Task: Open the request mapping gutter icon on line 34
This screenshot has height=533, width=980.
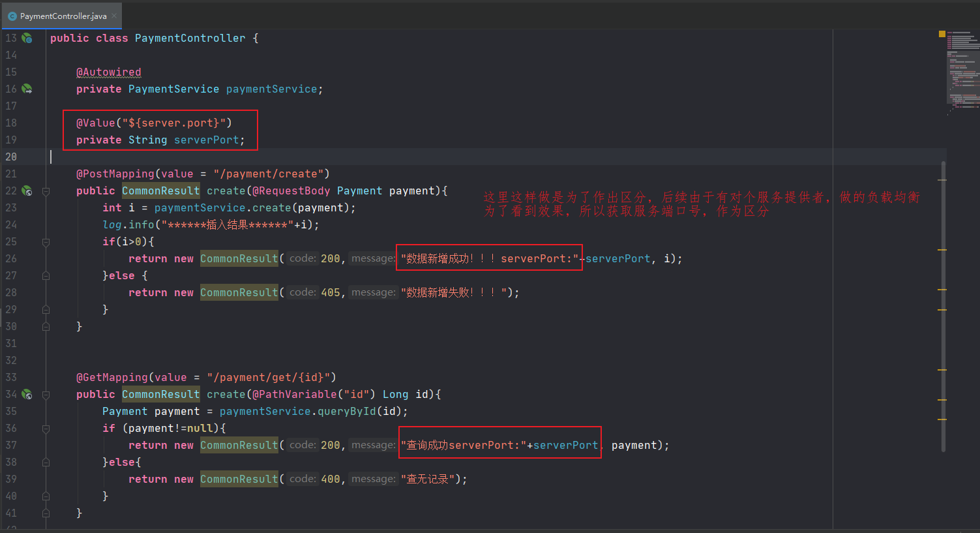Action: pyautogui.click(x=27, y=394)
